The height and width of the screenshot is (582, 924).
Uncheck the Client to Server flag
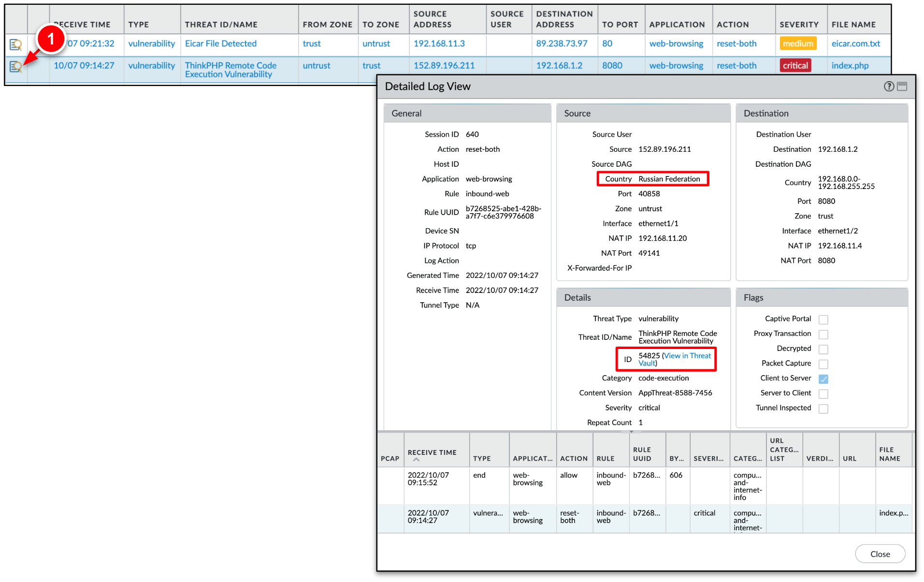[823, 379]
